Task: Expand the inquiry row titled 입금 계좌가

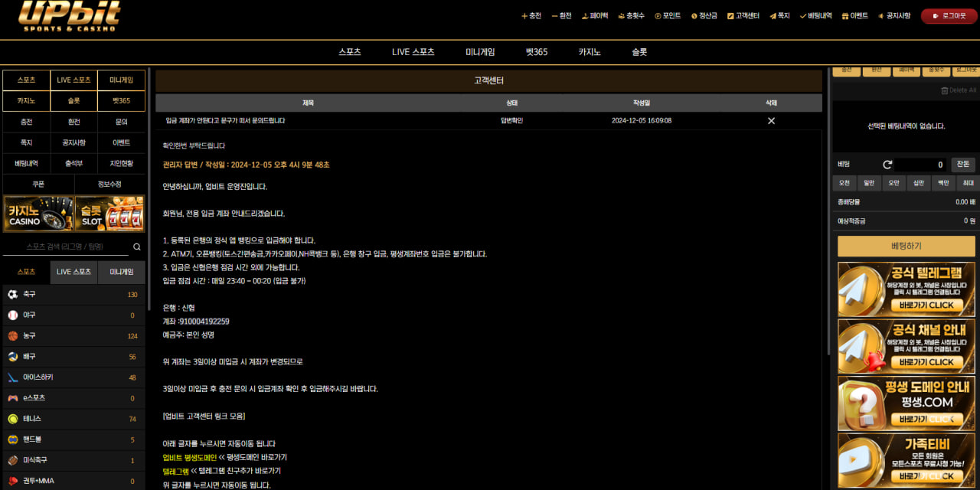Action: (225, 121)
